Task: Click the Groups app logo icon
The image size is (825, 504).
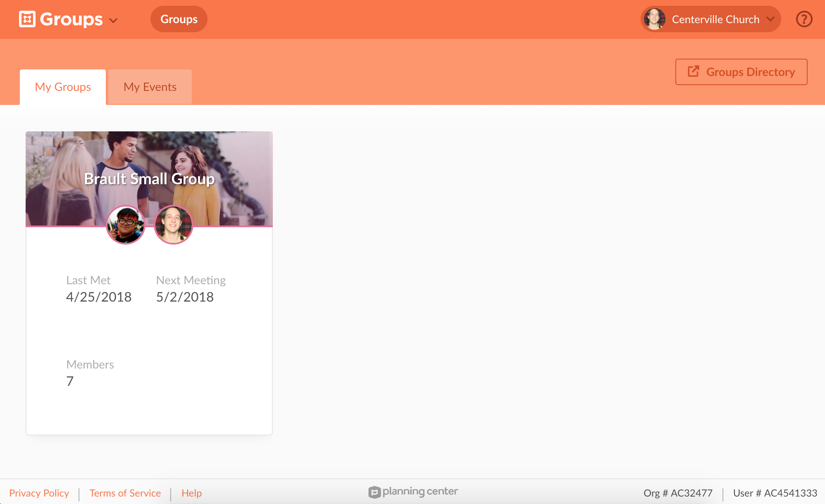Action: [x=26, y=19]
